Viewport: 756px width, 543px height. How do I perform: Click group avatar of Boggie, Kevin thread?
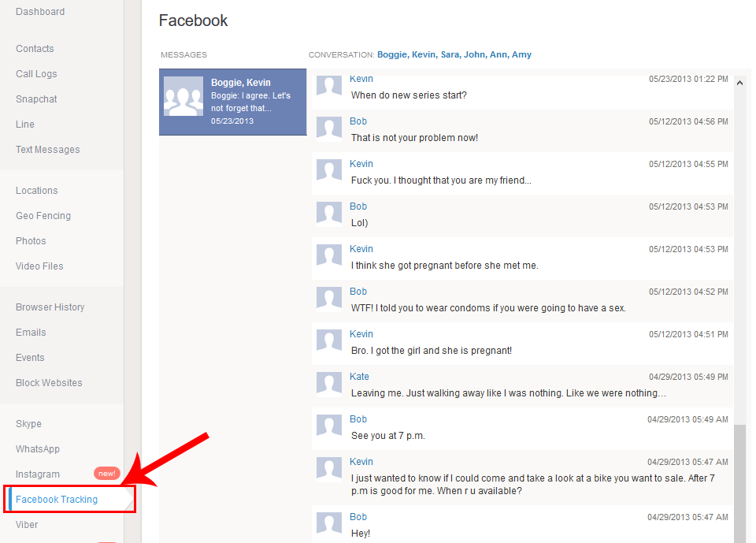pos(183,96)
